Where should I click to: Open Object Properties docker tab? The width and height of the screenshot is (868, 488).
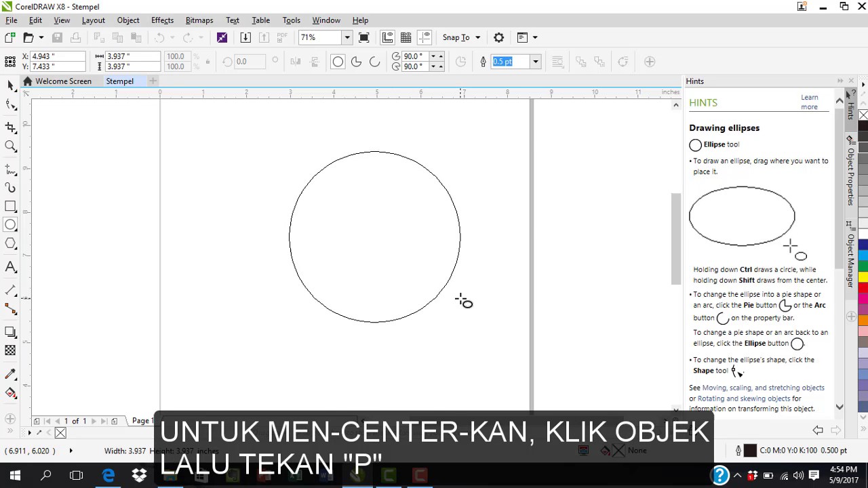click(x=850, y=170)
